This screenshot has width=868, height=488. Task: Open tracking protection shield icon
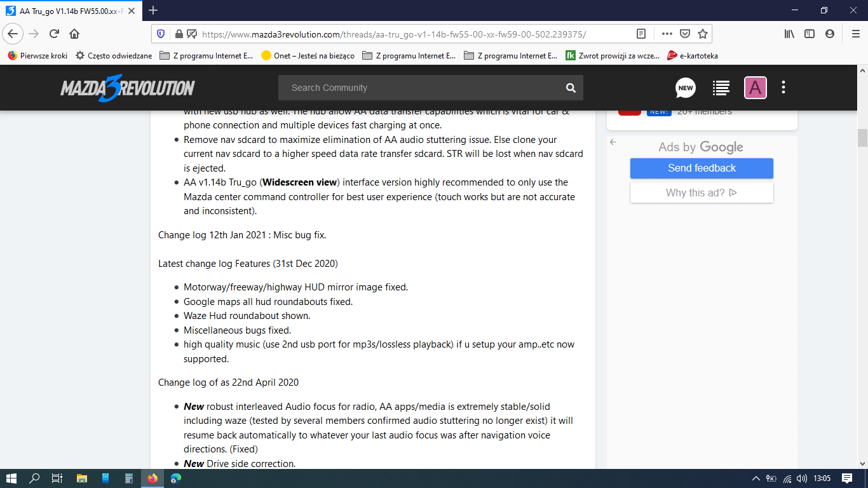click(161, 34)
